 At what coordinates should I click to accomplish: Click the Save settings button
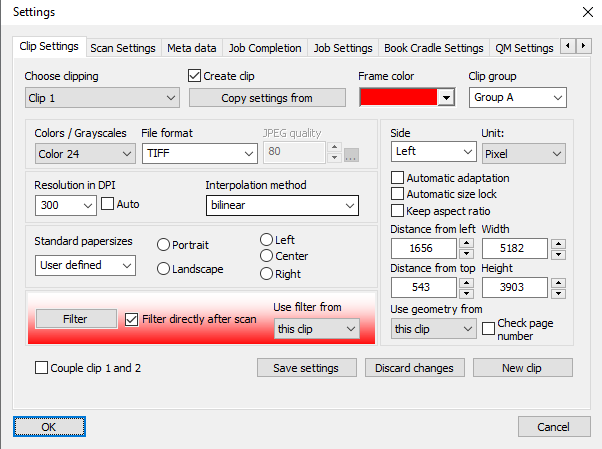(305, 368)
